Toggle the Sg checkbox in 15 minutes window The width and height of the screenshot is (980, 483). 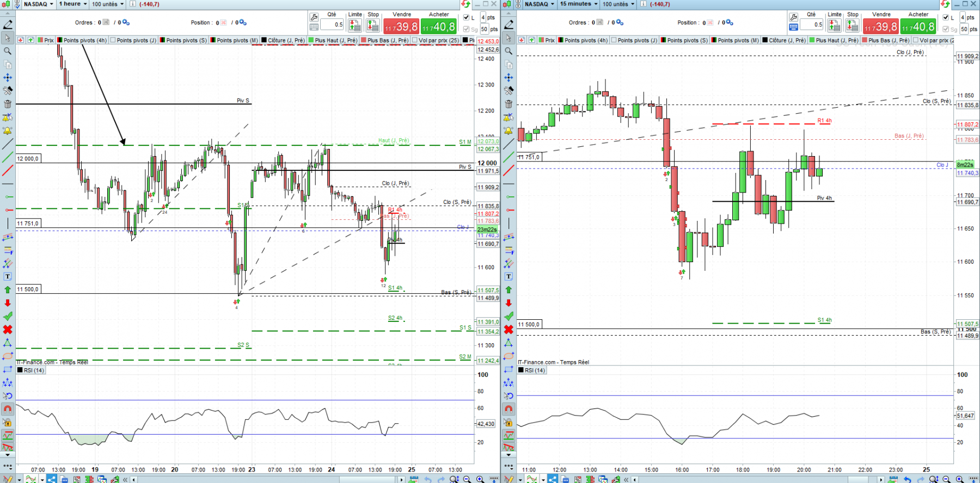[x=946, y=29]
